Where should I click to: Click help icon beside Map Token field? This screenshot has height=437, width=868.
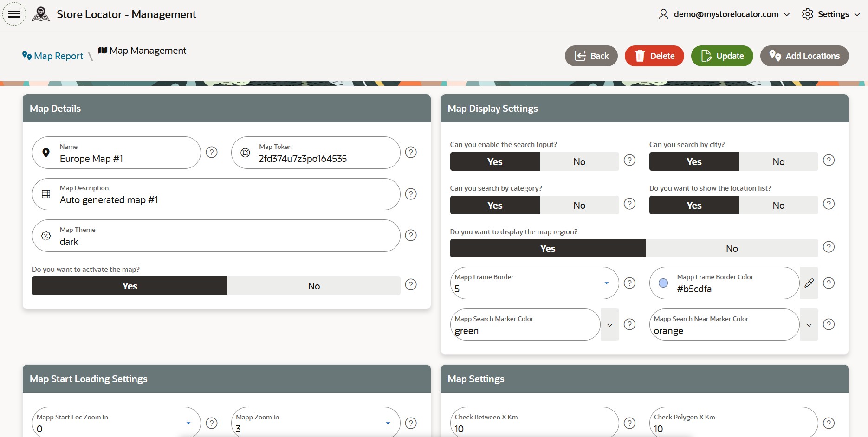tap(411, 152)
